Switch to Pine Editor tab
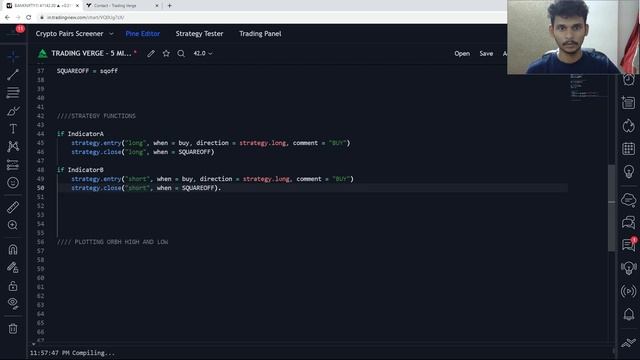Viewport: 640px width, 360px height. point(142,34)
